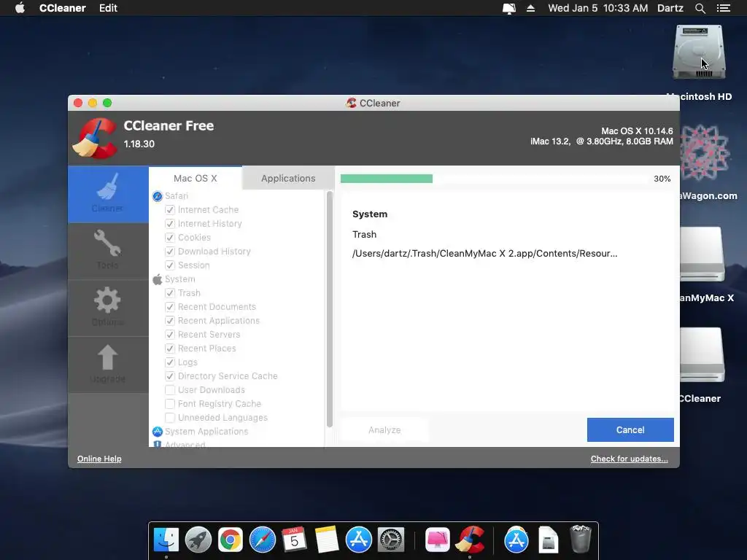Click the green cleaning progress bar
Viewport: 747px width, 560px height.
point(387,179)
